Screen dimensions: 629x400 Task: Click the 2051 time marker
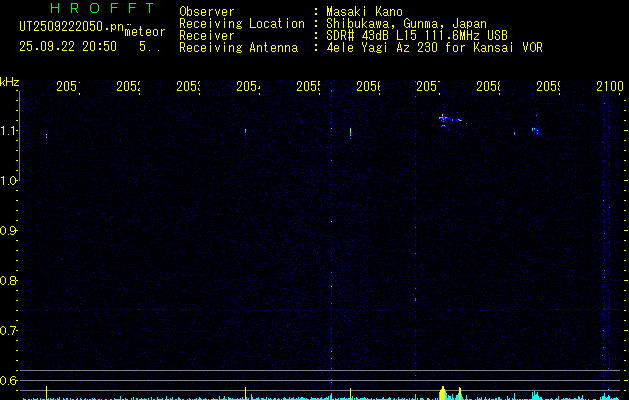tap(68, 87)
